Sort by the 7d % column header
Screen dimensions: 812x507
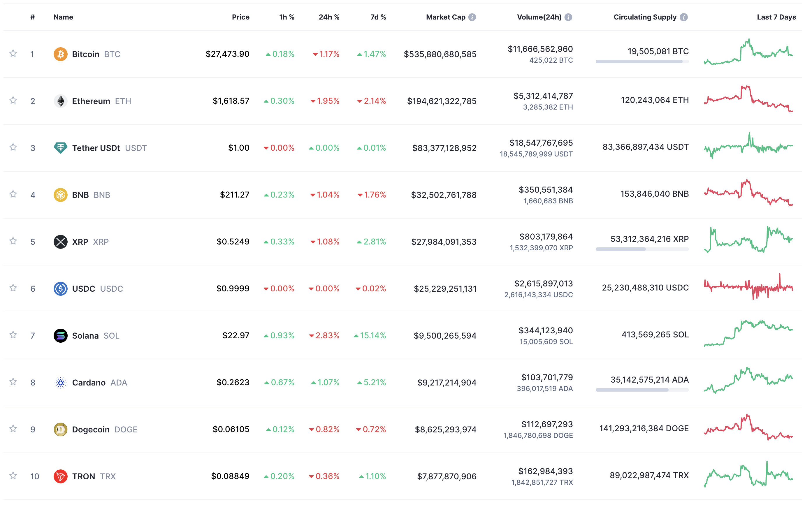tap(378, 17)
